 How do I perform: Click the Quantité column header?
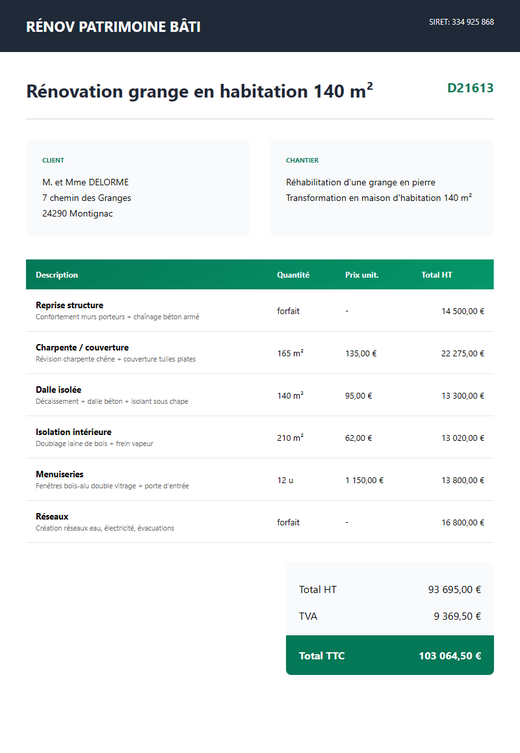pyautogui.click(x=293, y=275)
